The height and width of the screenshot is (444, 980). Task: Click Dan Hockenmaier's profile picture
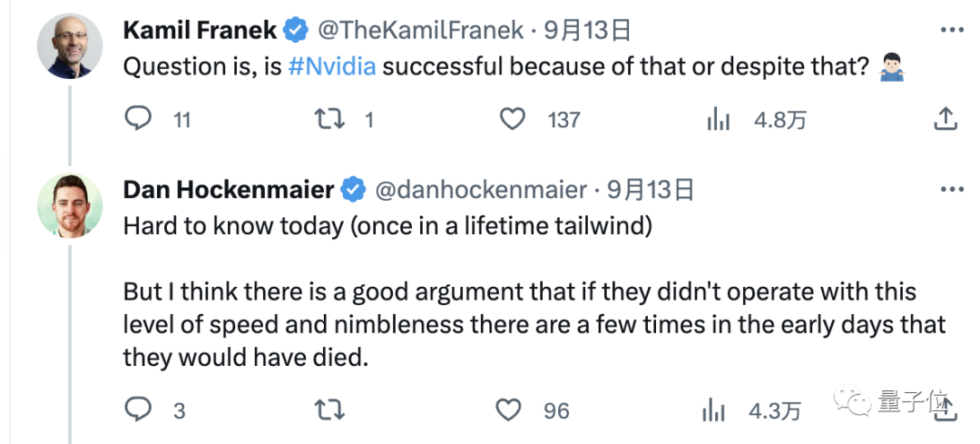69,205
